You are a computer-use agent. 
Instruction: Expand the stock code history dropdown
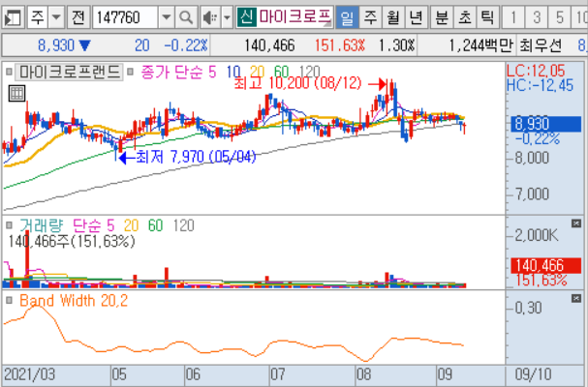point(166,17)
